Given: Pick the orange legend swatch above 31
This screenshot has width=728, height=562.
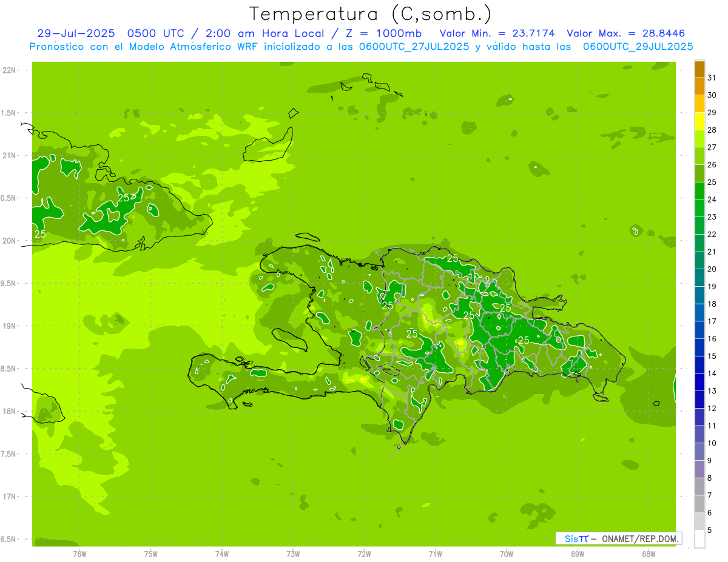Looking at the screenshot, I should (x=699, y=70).
